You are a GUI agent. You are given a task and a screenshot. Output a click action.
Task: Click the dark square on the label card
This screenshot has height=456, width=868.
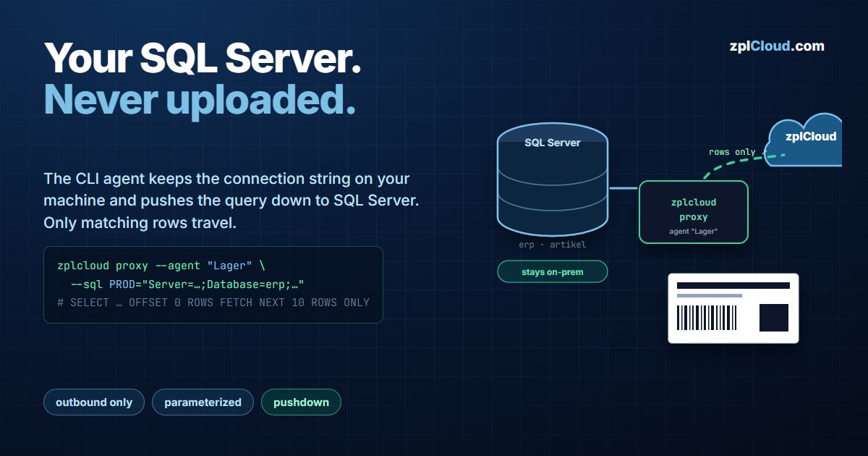(x=774, y=318)
